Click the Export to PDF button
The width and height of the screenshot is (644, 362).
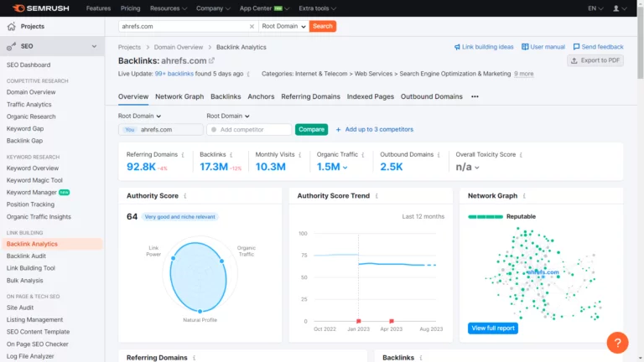(x=595, y=61)
